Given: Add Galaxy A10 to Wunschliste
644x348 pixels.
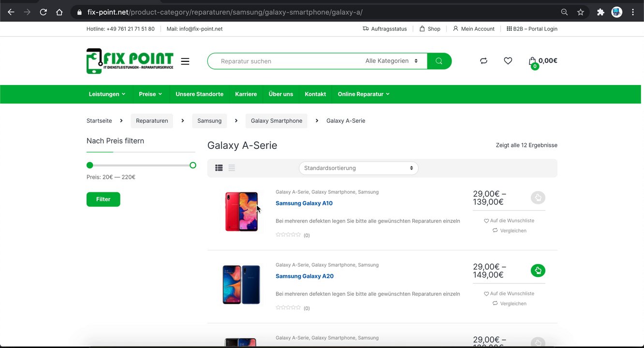Looking at the screenshot, I should (x=509, y=221).
